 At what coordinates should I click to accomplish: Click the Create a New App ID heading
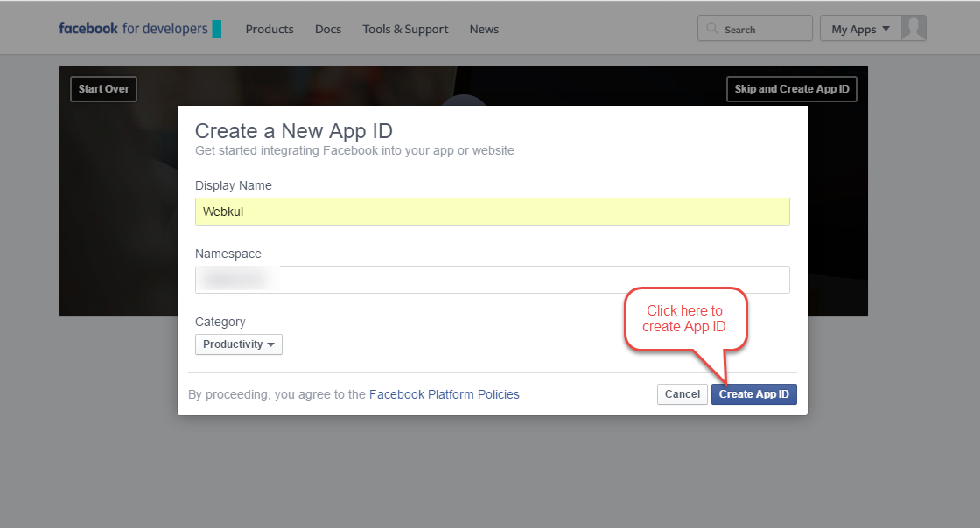(293, 131)
